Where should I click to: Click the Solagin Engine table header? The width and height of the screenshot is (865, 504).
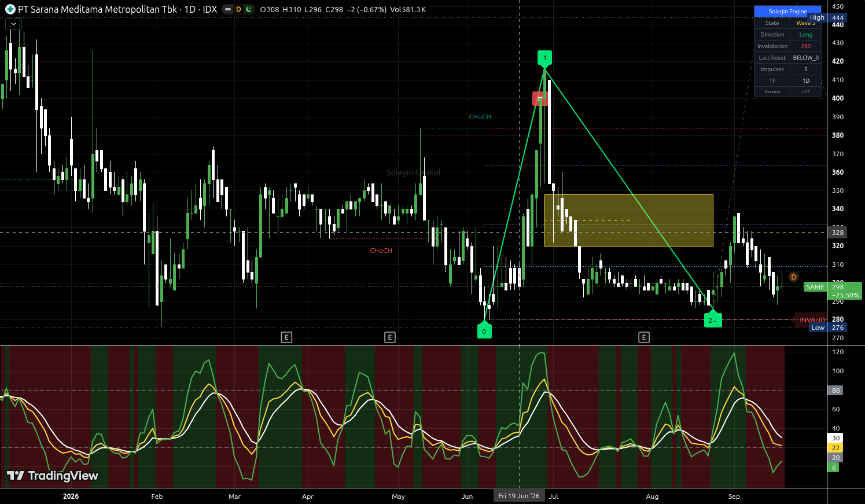(787, 12)
